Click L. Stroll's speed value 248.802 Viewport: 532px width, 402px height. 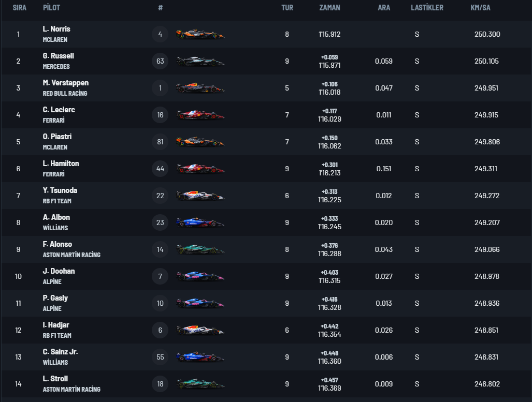coord(486,384)
